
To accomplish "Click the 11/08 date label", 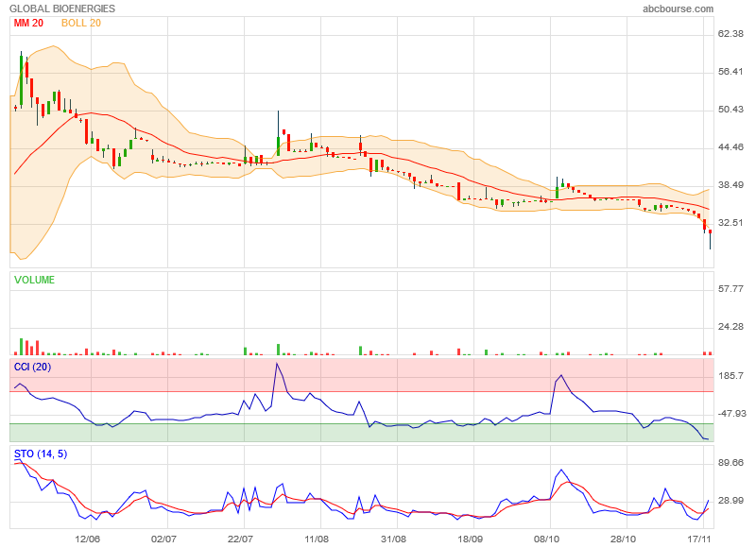I will pos(317,539).
